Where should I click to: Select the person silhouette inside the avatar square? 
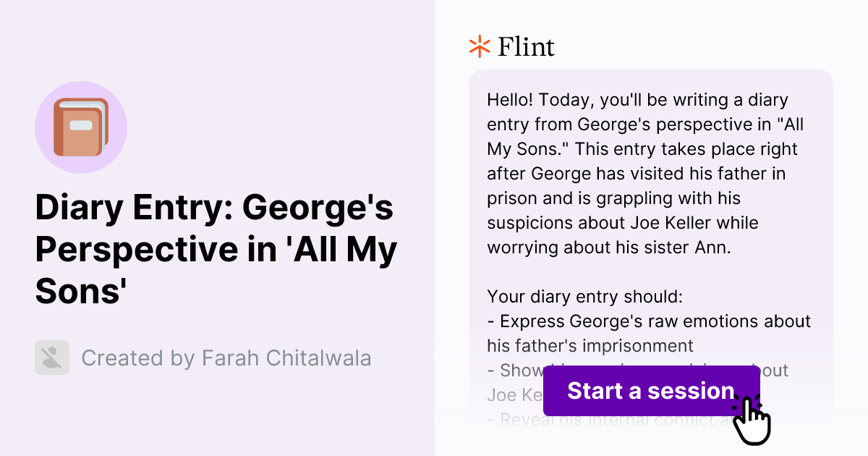[x=51, y=358]
